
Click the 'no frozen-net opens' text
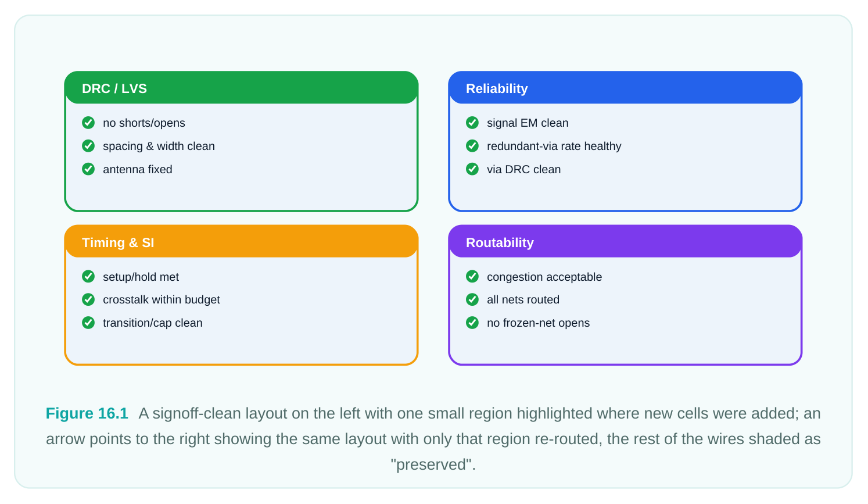[538, 323]
